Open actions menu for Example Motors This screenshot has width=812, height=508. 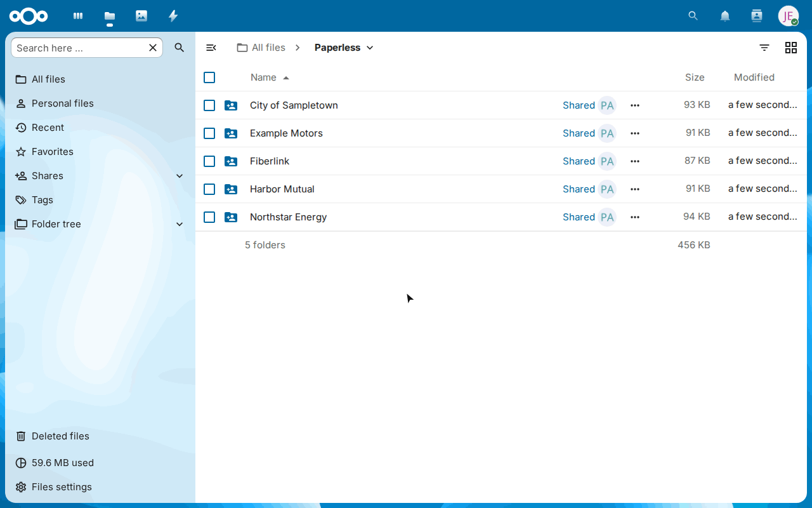click(635, 133)
